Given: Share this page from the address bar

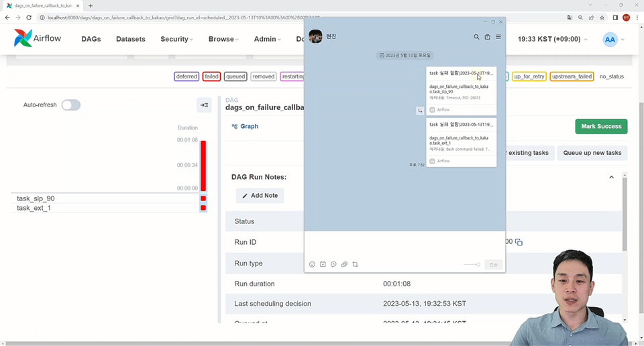Looking at the screenshot, I should [x=592, y=17].
